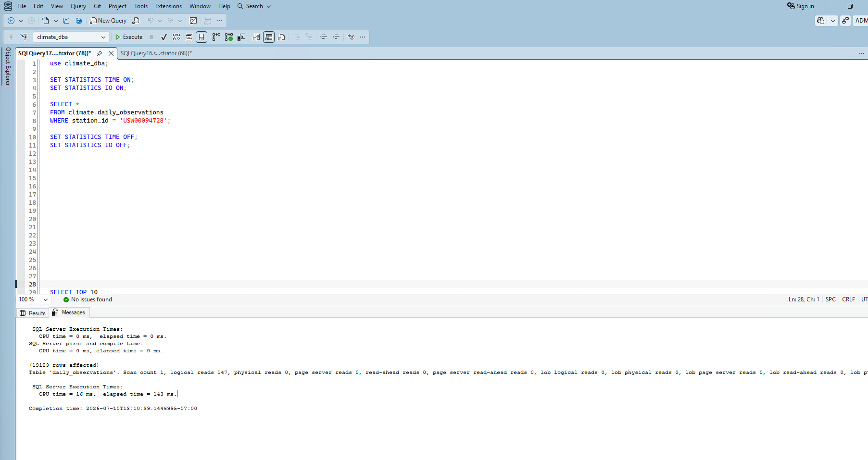Click the No issues found indicator
The height and width of the screenshot is (460, 868).
coord(88,299)
